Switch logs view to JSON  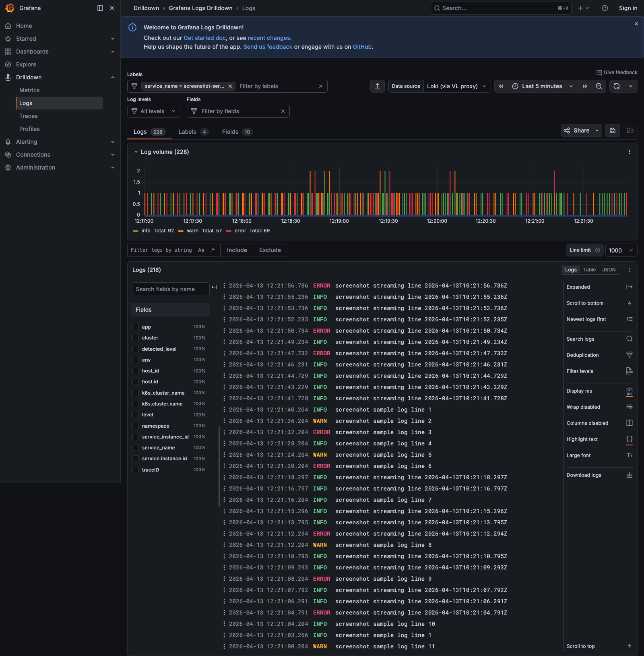(x=609, y=270)
